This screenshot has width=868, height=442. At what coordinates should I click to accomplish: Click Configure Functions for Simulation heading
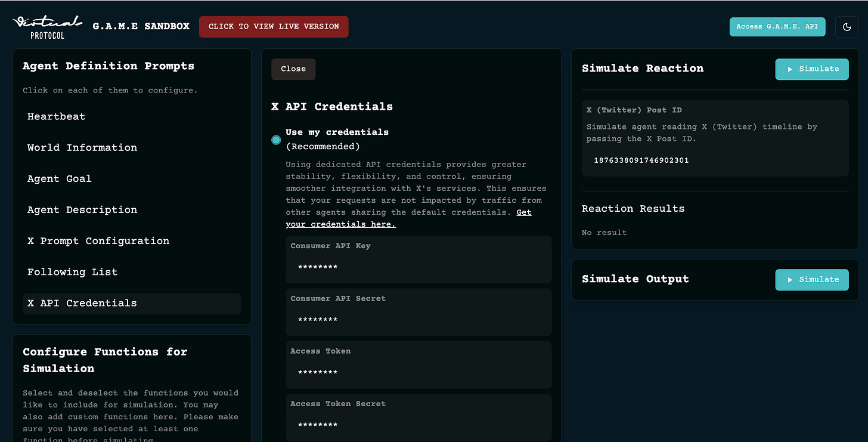click(105, 360)
